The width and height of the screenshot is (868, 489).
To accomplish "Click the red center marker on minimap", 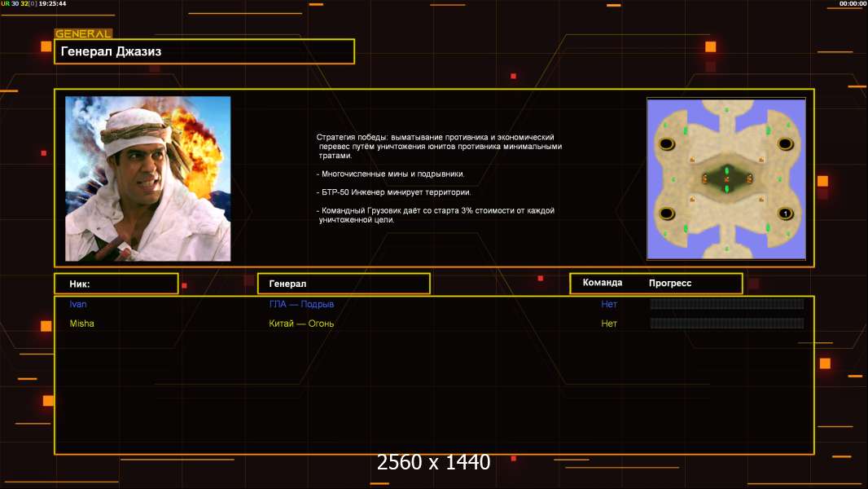I will (x=726, y=178).
